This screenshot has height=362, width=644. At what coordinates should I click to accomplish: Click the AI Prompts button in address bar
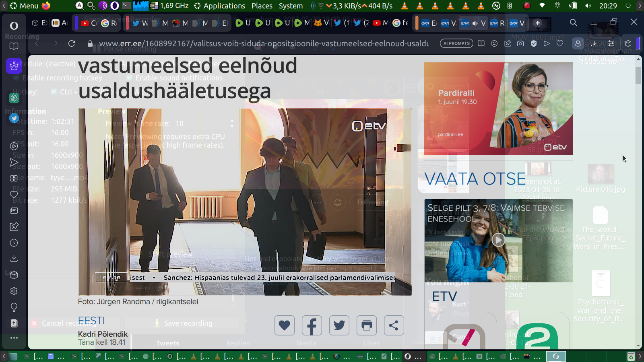point(457,43)
